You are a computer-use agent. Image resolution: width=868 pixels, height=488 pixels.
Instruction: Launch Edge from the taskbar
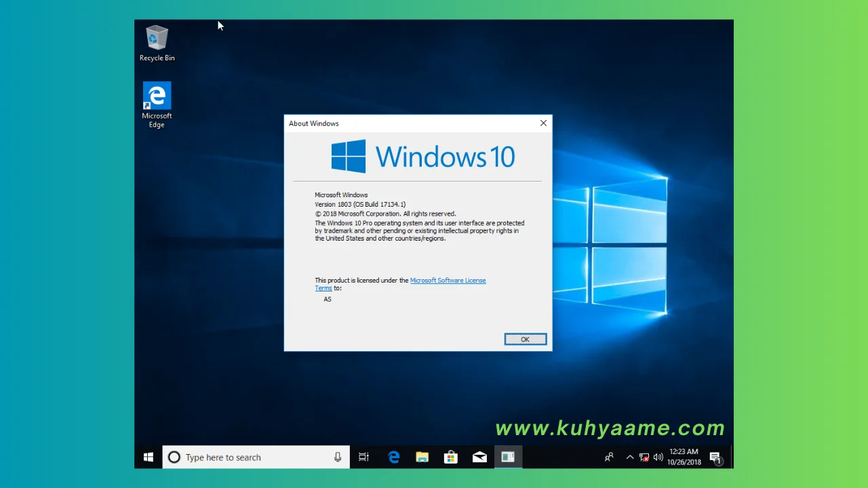(393, 457)
